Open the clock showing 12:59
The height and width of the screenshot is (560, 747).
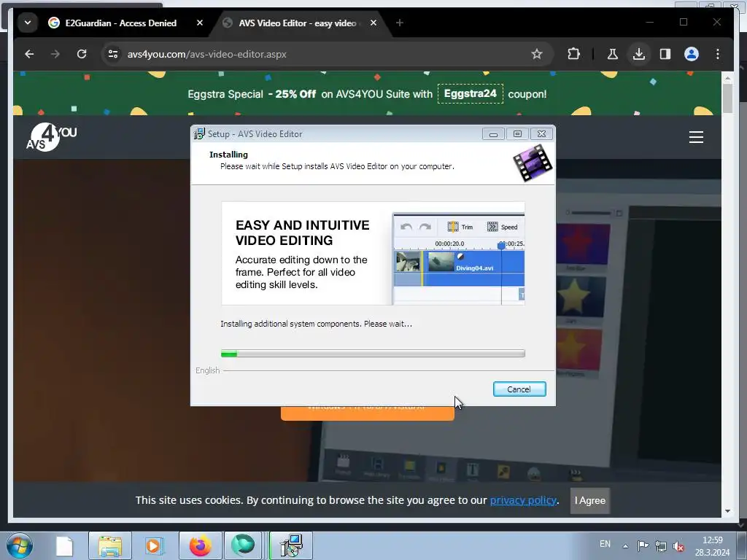(x=712, y=546)
